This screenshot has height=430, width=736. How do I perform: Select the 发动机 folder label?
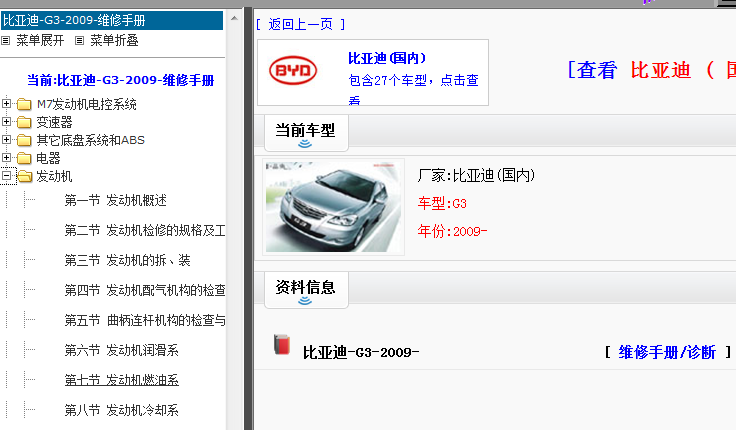[x=54, y=177]
